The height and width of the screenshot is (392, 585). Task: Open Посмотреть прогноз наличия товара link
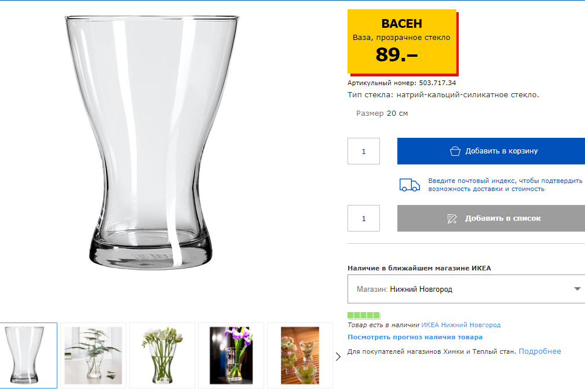[415, 337]
